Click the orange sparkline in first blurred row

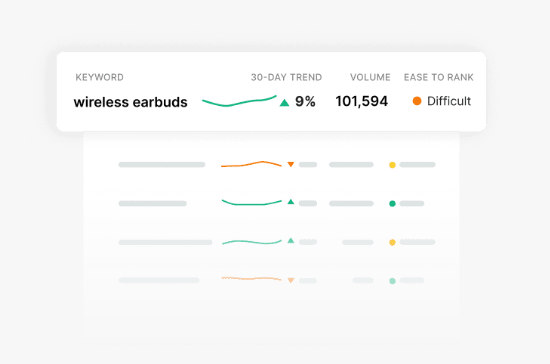click(251, 164)
